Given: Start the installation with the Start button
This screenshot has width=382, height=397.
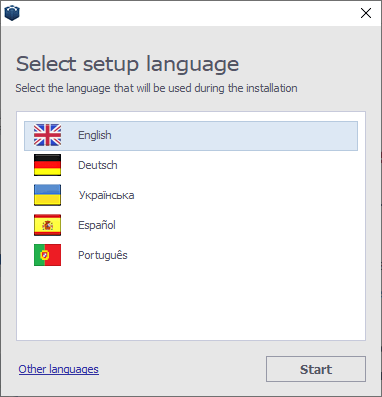Looking at the screenshot, I should coord(316,369).
